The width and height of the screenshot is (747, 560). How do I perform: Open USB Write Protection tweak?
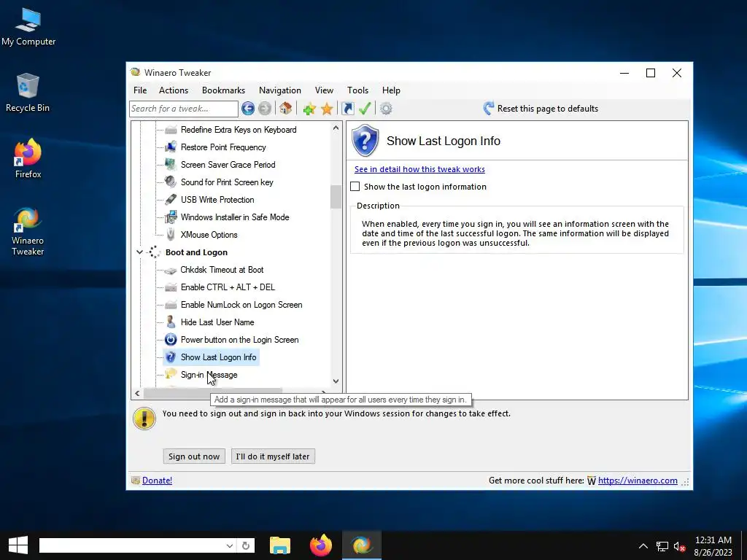217,200
